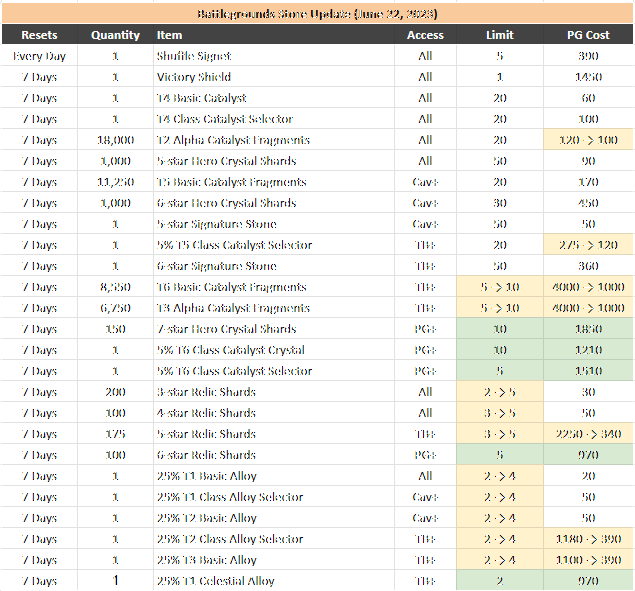The height and width of the screenshot is (591, 635).
Task: Click the 11,250 quantity cell
Action: 115,182
